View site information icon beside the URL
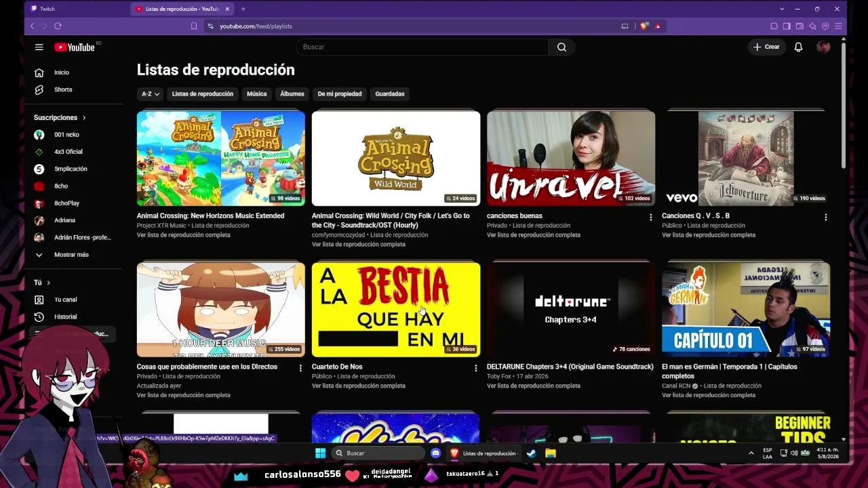The image size is (868, 488). (x=210, y=26)
